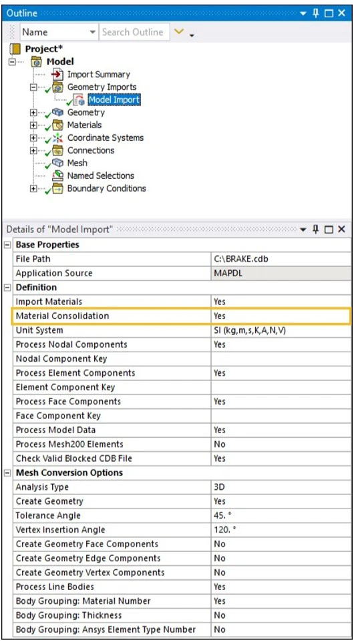Image resolution: width=356 pixels, height=644 pixels.
Task: Click the Project book icon
Action: tap(15, 49)
